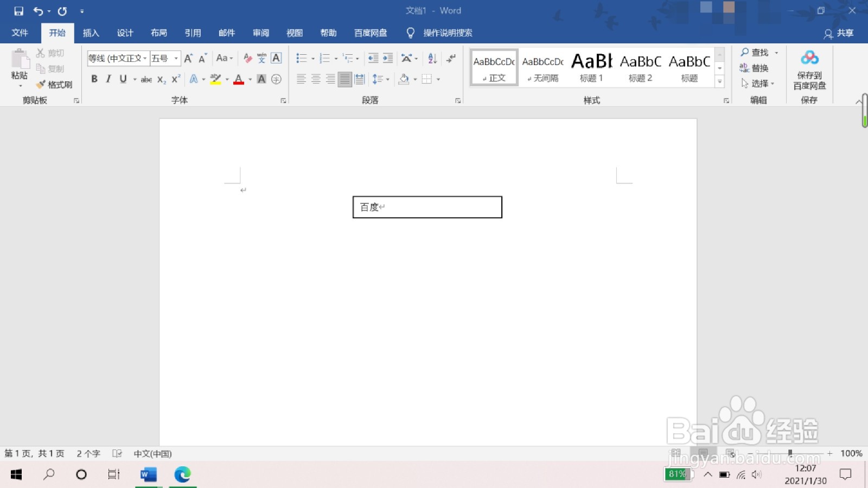Image resolution: width=868 pixels, height=488 pixels.
Task: Click the 100% zoom level
Action: [851, 453]
